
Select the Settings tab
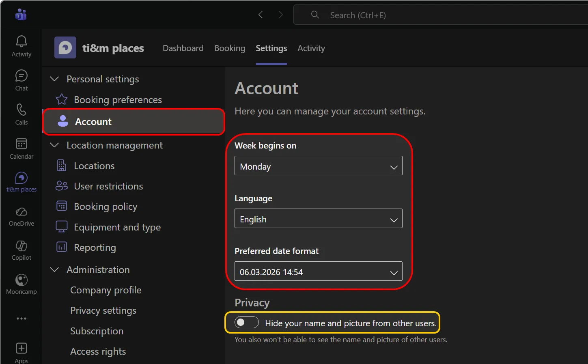[x=271, y=48]
